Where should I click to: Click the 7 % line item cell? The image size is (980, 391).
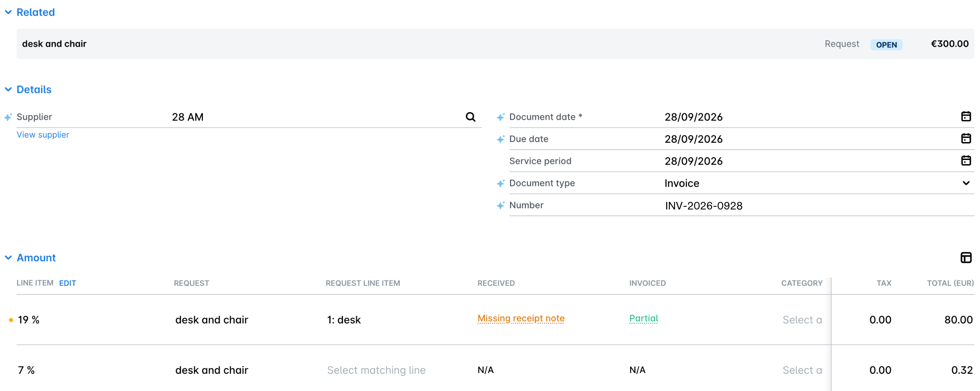pyautogui.click(x=26, y=370)
